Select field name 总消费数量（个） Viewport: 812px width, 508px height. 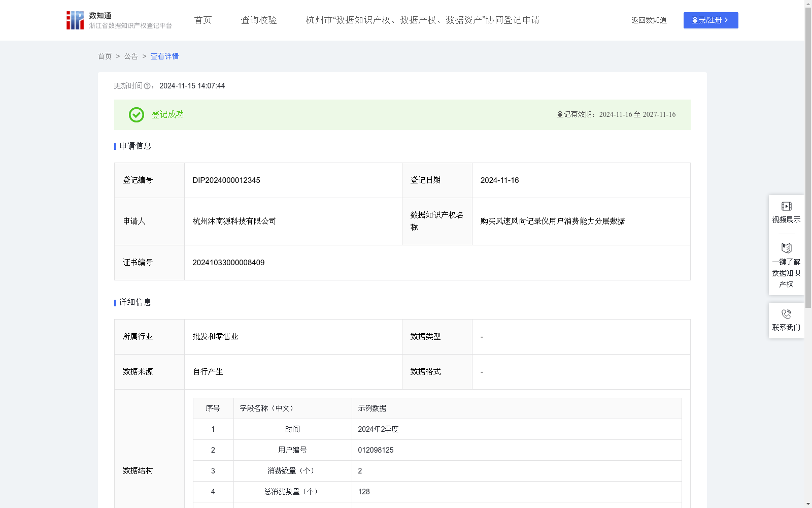[x=292, y=492]
